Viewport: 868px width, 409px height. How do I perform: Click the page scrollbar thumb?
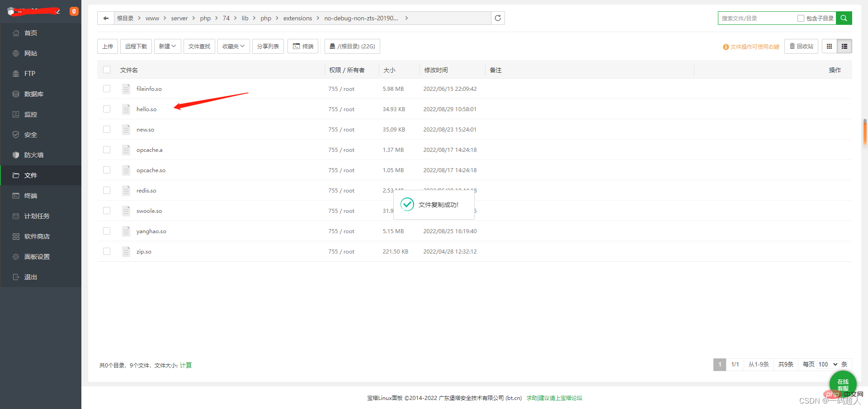pos(865,132)
